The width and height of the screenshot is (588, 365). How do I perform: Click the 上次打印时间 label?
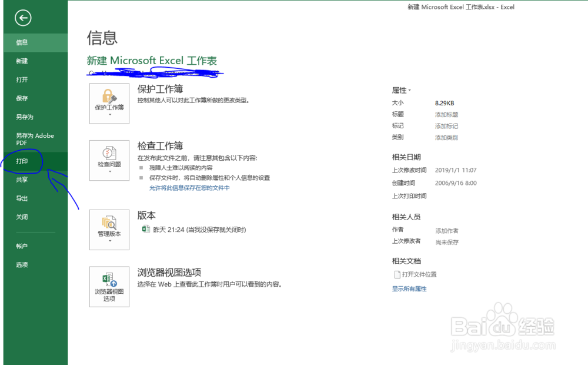[409, 196]
